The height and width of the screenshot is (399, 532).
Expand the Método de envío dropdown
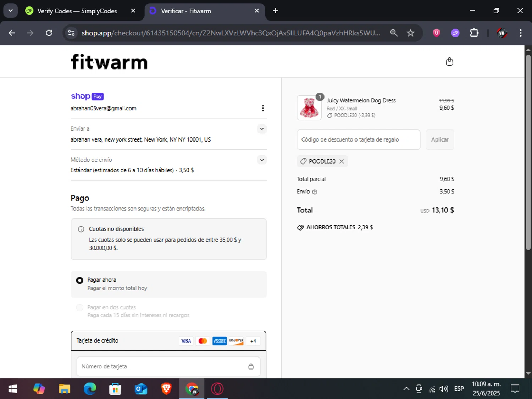(262, 160)
